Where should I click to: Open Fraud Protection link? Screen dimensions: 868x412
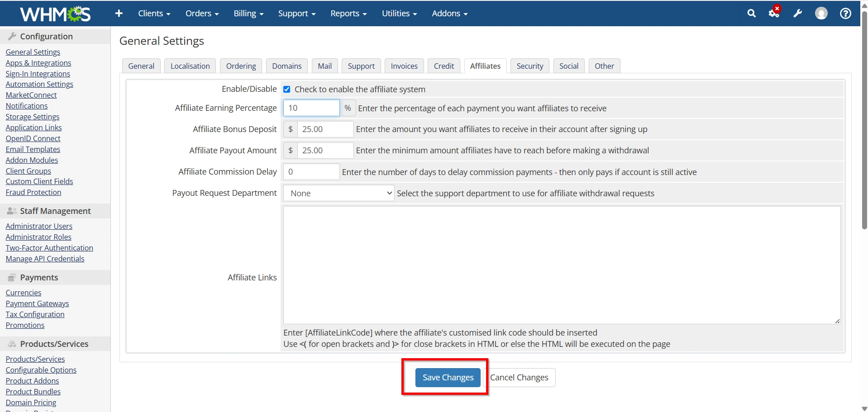pos(33,192)
